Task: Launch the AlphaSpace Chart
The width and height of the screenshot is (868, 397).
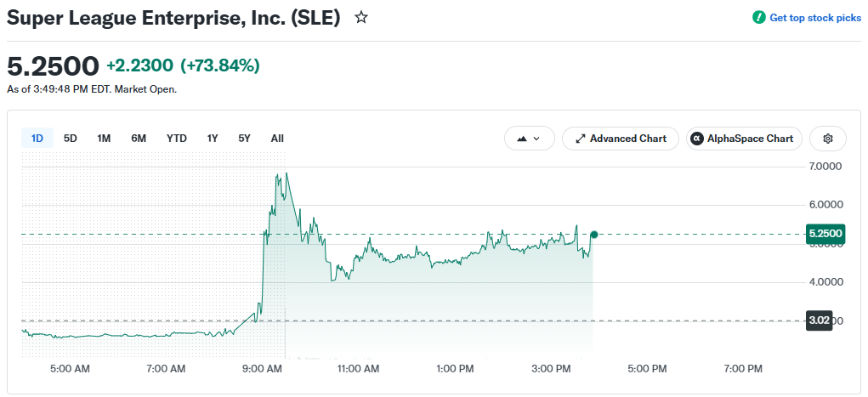Action: click(x=744, y=139)
